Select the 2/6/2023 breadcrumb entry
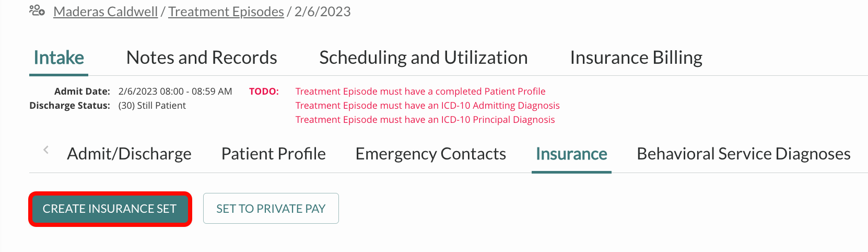The height and width of the screenshot is (252, 868). coord(323,12)
